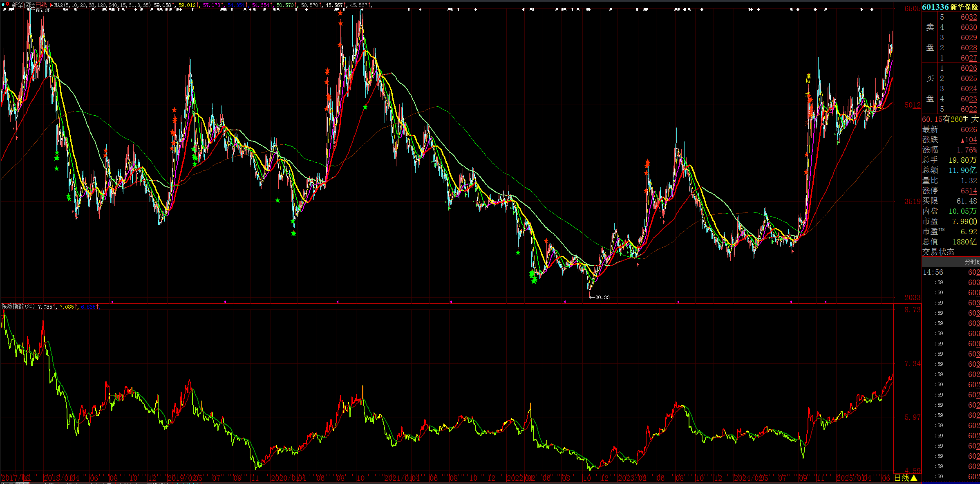Click the MA2 parameter list in header
This screenshot has height=484, width=980.
[x=102, y=5]
